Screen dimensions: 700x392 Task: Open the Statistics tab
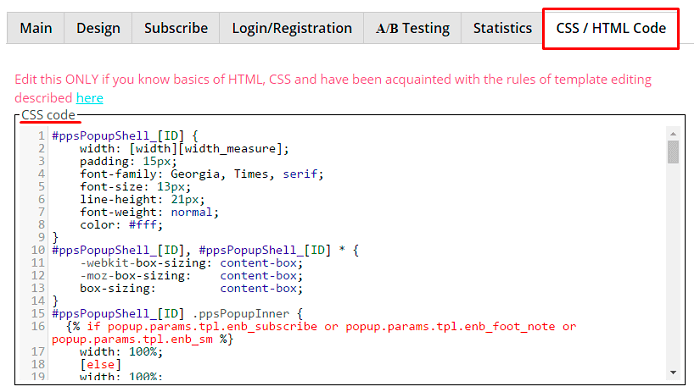[x=502, y=28]
